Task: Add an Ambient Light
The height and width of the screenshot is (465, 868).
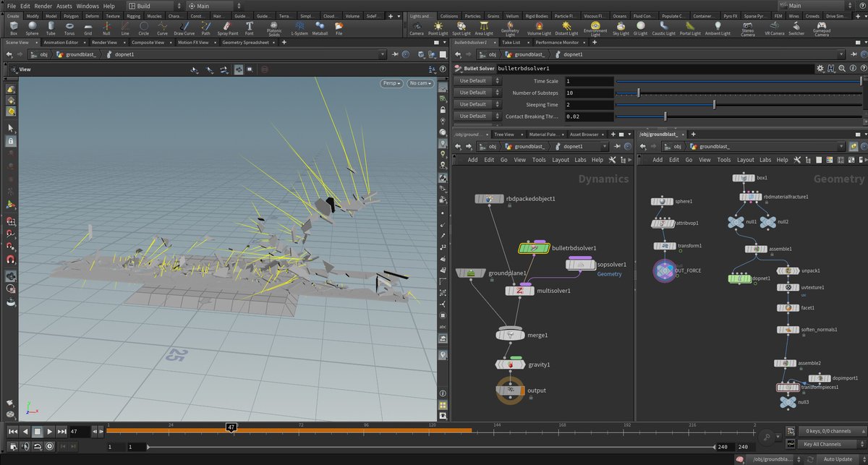Action: (x=718, y=27)
